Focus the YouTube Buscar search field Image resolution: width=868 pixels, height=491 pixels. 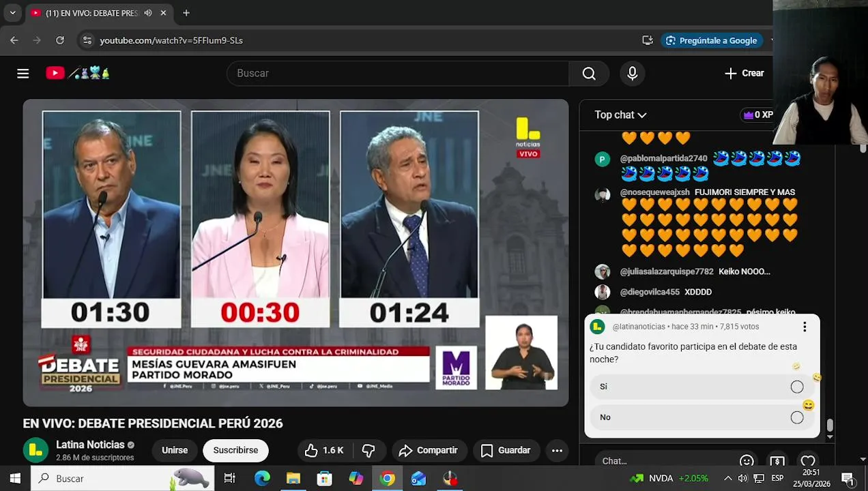pos(398,73)
